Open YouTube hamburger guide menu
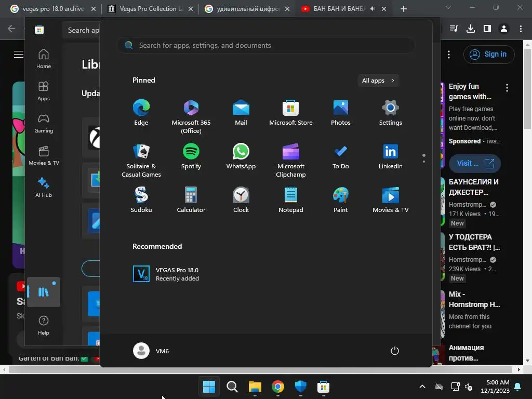 (18, 54)
